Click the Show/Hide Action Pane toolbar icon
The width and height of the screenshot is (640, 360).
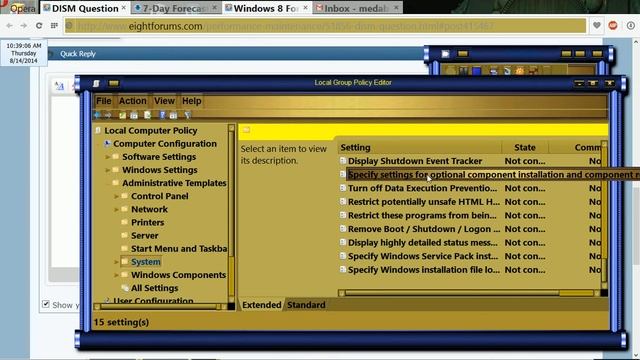coord(173,115)
